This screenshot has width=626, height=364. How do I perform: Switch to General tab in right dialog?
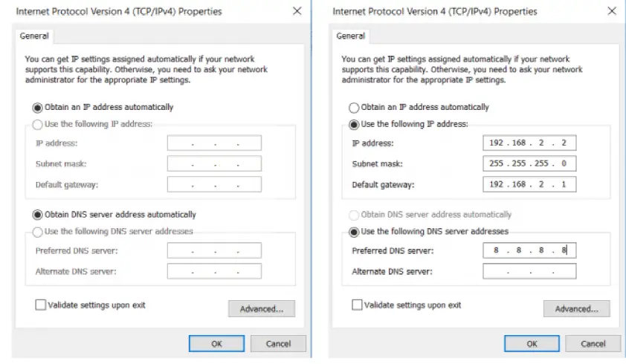pyautogui.click(x=350, y=36)
